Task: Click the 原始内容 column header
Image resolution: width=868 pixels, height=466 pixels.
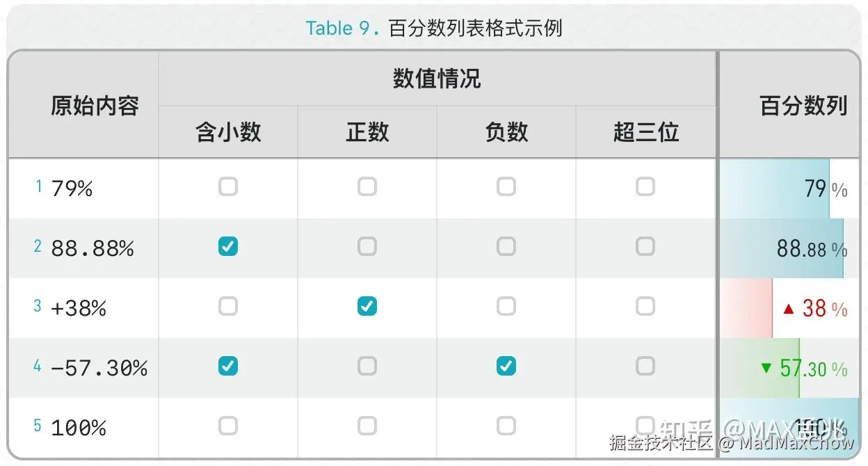Action: click(x=95, y=106)
